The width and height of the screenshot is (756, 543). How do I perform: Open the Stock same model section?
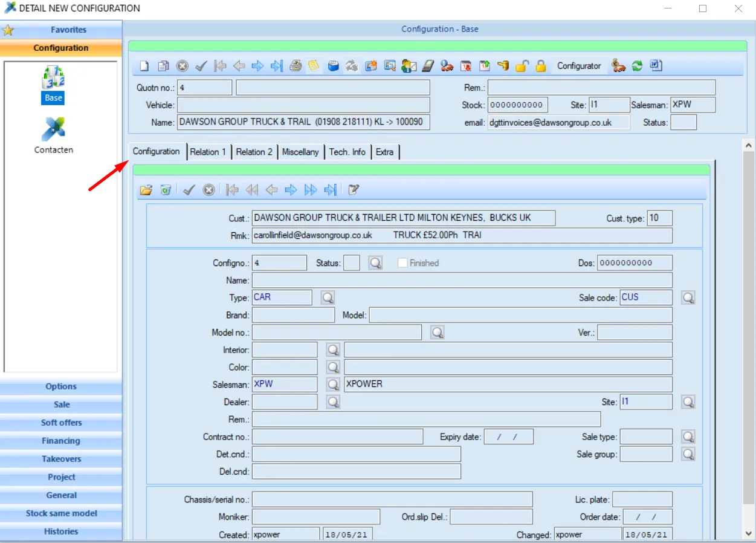pos(61,513)
